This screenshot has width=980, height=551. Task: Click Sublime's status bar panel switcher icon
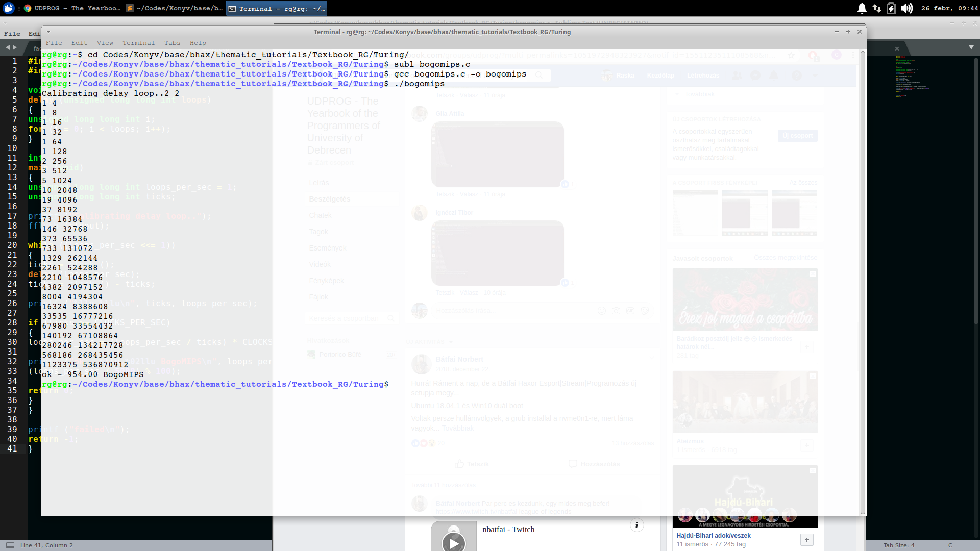coord(10,545)
